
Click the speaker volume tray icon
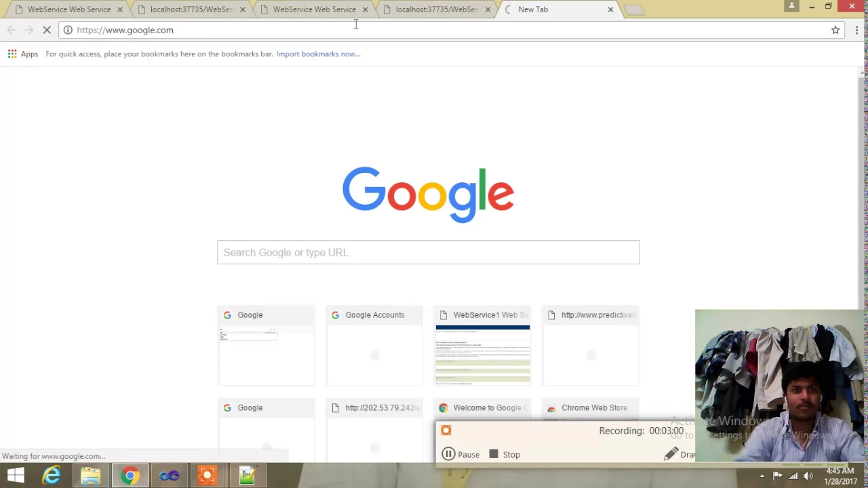(808, 476)
